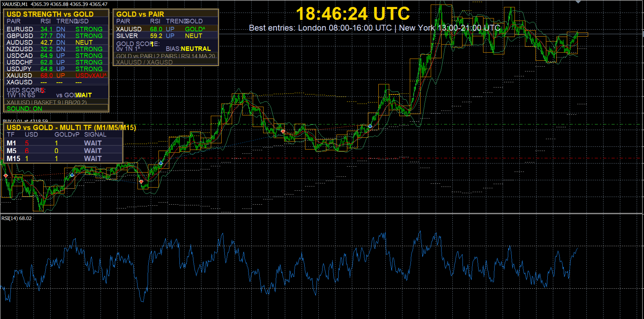Select the M1 row in multi TF panel
The image size is (644, 319).
coord(64,143)
